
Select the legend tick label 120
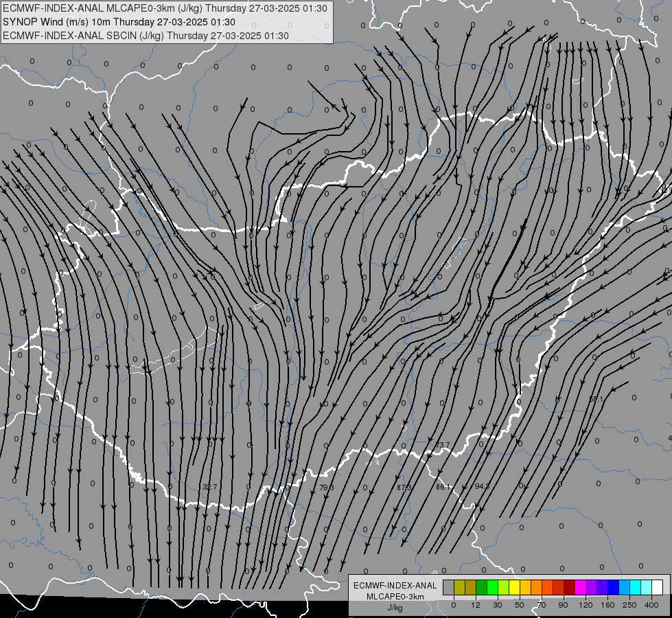point(586,605)
